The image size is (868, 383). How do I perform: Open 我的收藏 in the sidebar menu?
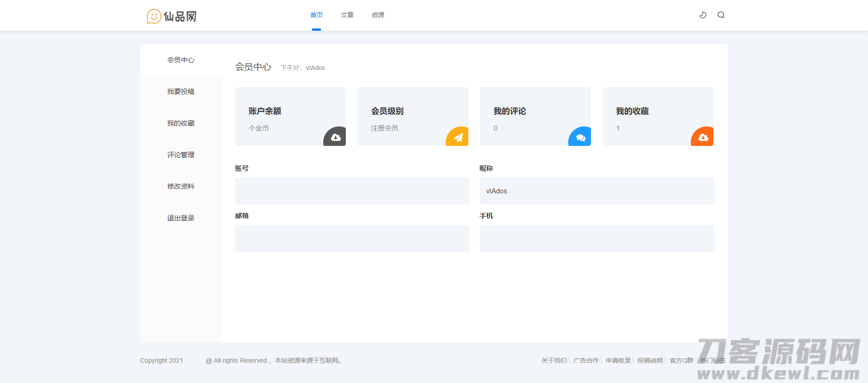pos(181,123)
